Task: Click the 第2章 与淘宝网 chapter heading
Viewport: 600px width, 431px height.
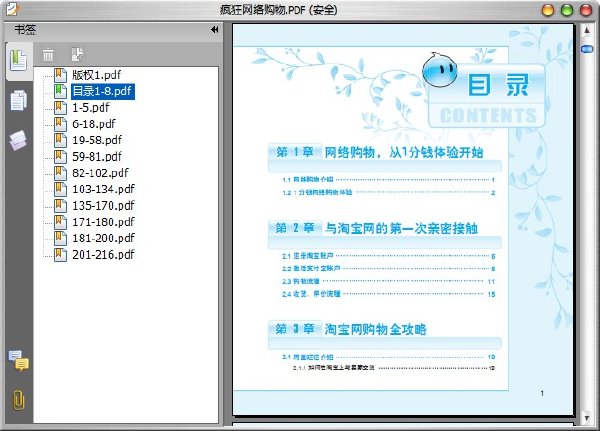Action: click(377, 229)
